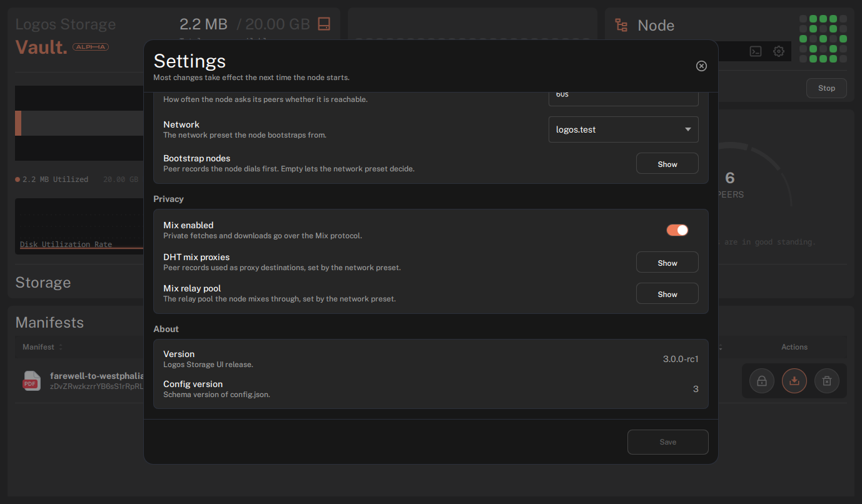Viewport: 862px width, 504px height.
Task: Click the Privacy section heading
Action: pos(168,199)
